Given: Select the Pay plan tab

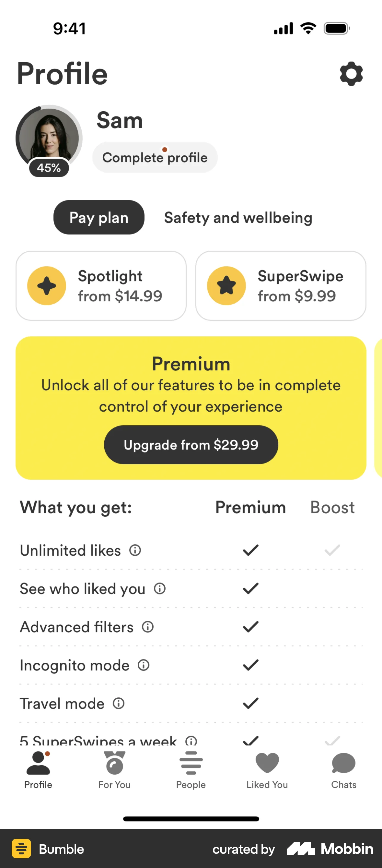Looking at the screenshot, I should pyautogui.click(x=98, y=218).
